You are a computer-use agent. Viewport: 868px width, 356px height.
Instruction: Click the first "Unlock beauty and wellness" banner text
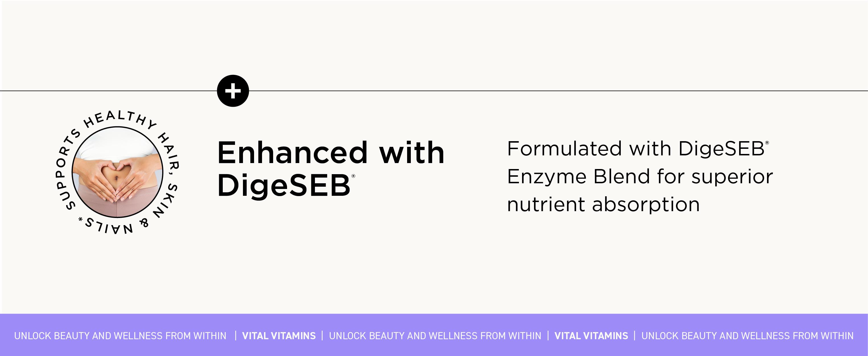120,336
